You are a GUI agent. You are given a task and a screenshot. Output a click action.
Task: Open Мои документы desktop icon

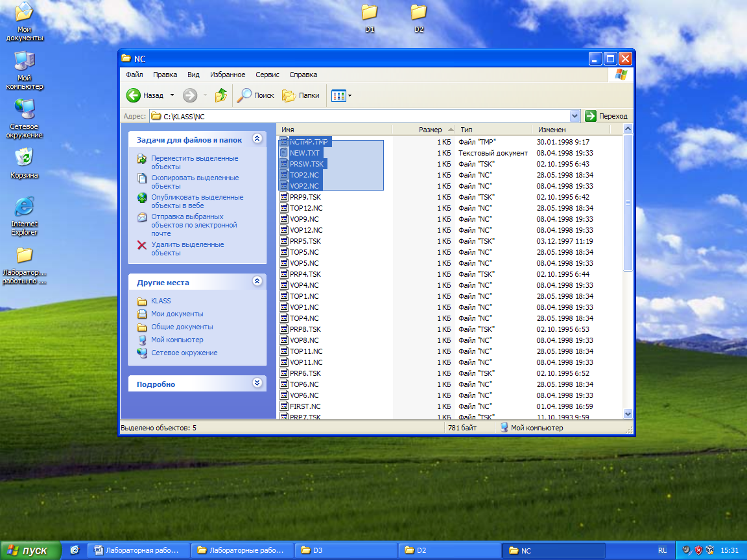[x=24, y=22]
